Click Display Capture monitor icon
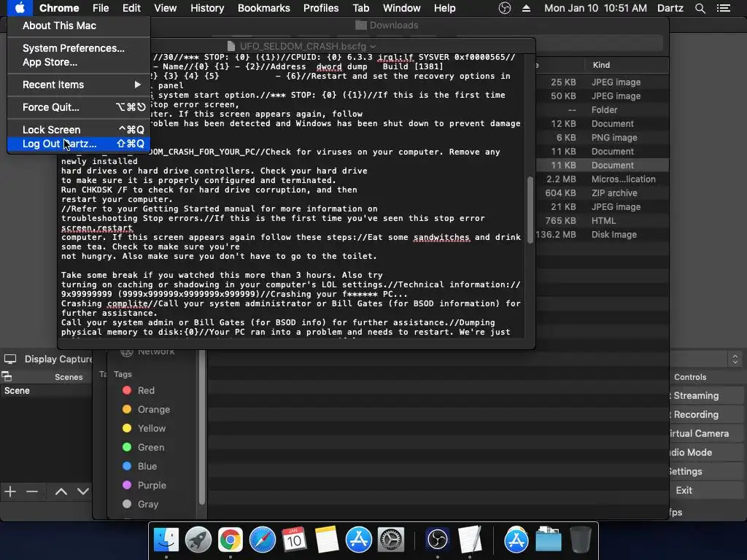Viewport: 747px width, 560px height. pyautogui.click(x=10, y=359)
